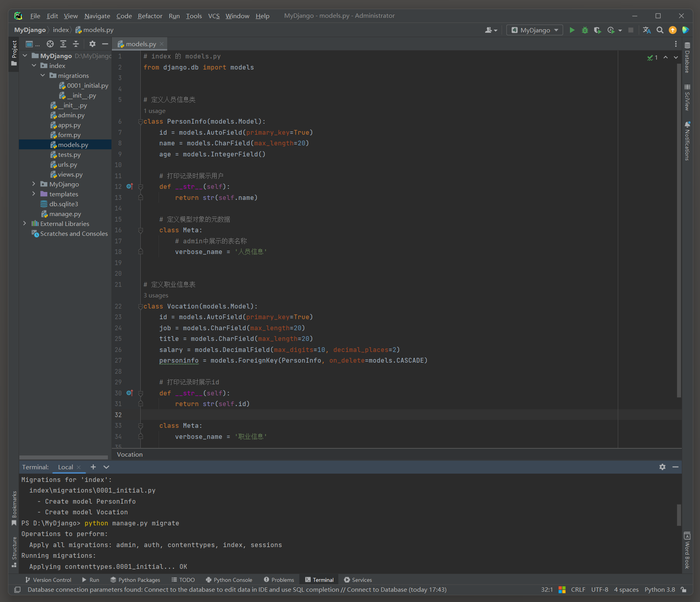The height and width of the screenshot is (602, 700).
Task: Hide the Terminal panel
Action: tap(675, 467)
